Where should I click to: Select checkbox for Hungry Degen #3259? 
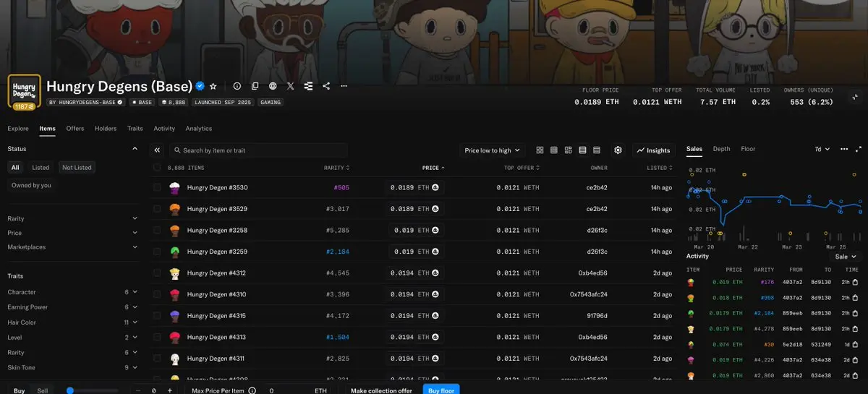pos(157,252)
